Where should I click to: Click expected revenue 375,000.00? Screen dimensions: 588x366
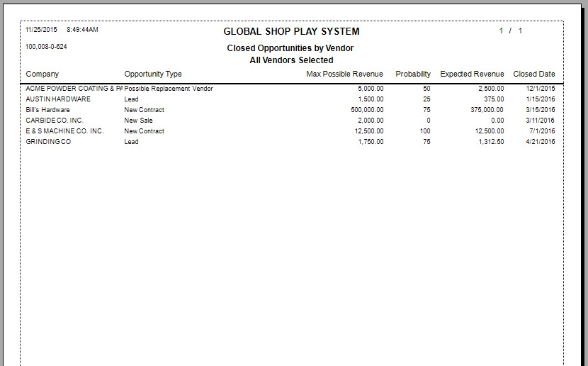pyautogui.click(x=487, y=110)
